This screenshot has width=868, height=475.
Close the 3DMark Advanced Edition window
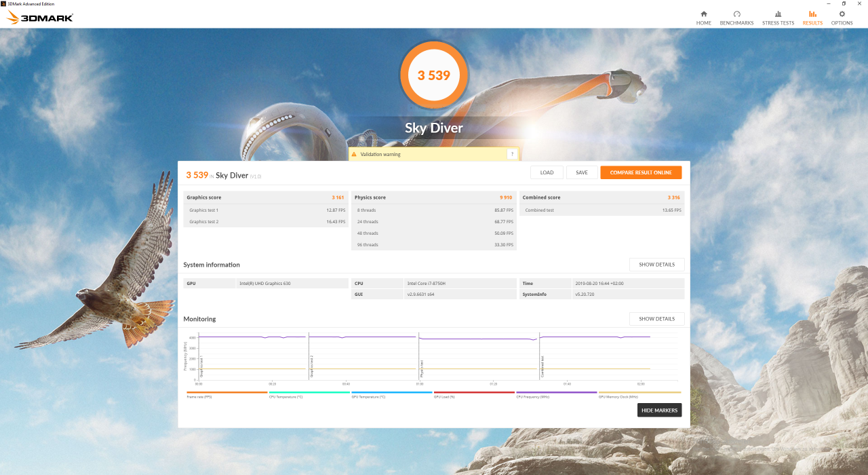(x=860, y=3)
